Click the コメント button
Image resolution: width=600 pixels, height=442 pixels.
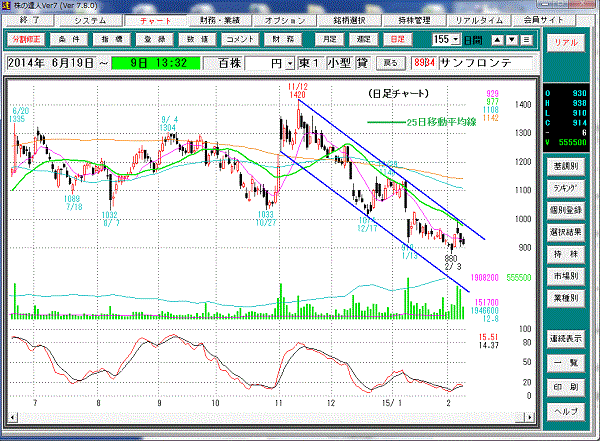click(x=240, y=39)
